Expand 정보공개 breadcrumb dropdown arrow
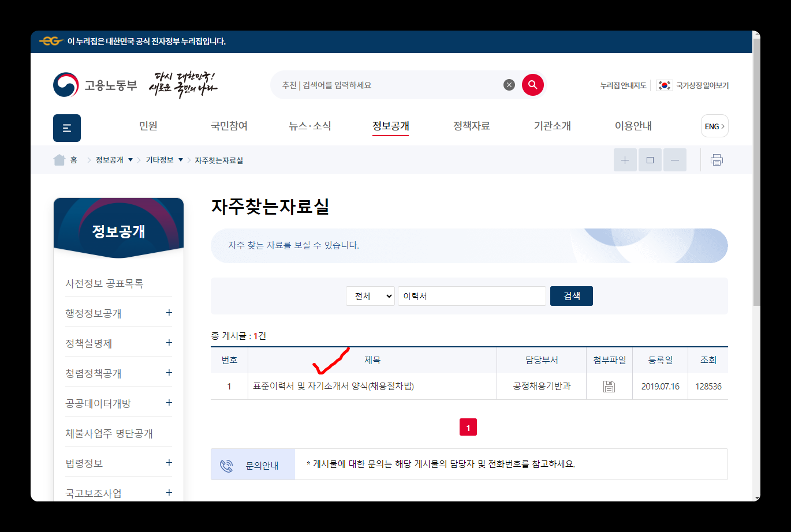The image size is (791, 532). point(130,160)
